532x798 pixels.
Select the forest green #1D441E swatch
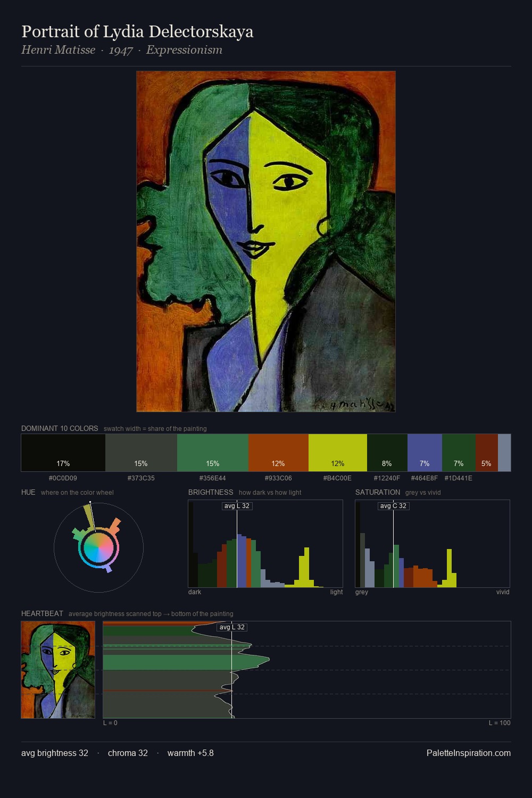(x=459, y=453)
